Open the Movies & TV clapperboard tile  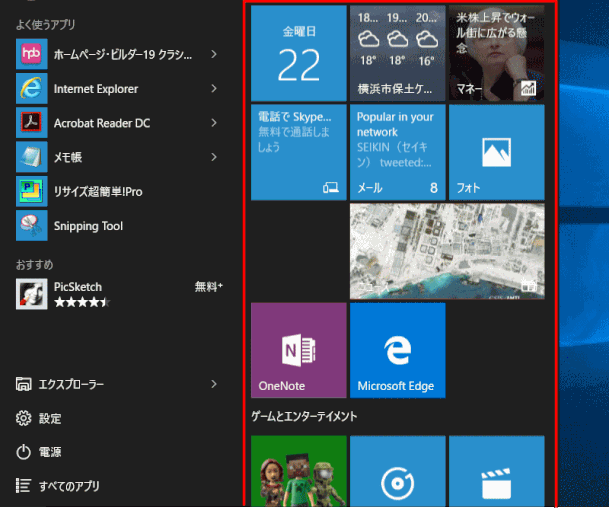coord(497,471)
